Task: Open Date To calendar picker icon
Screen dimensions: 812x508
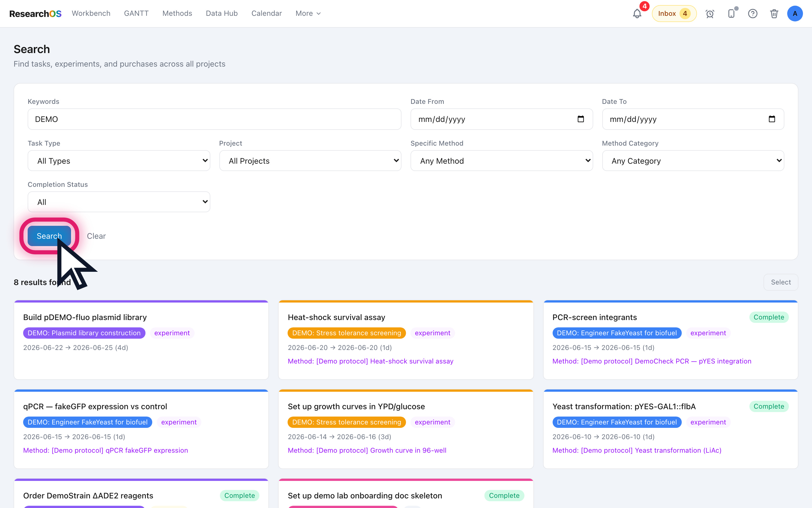Action: 772,119
